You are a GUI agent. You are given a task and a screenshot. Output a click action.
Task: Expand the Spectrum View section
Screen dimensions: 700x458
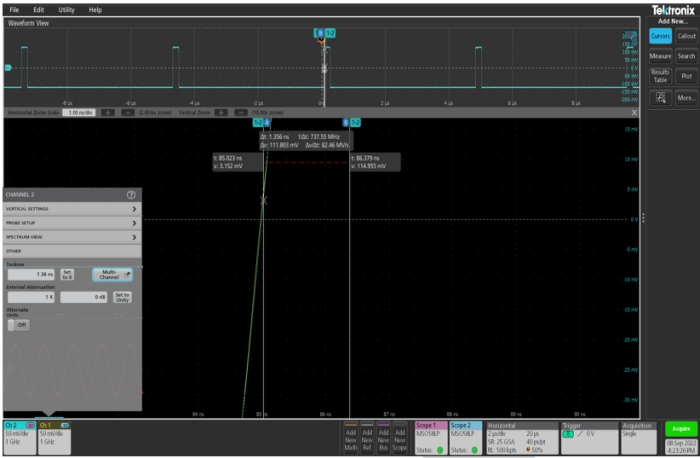(x=71, y=237)
